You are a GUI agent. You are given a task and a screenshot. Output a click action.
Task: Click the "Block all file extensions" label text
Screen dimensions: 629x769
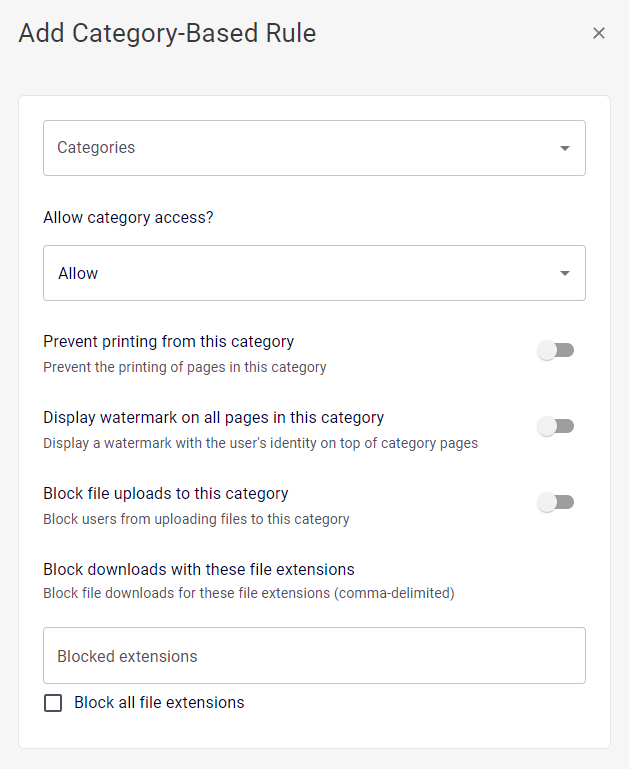point(159,703)
